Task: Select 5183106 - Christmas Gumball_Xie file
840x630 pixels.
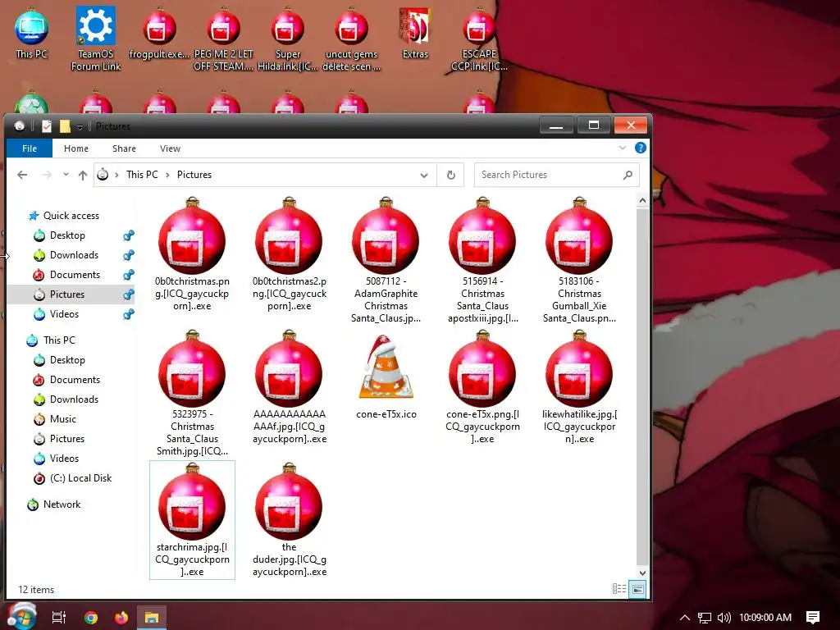Action: pos(579,260)
